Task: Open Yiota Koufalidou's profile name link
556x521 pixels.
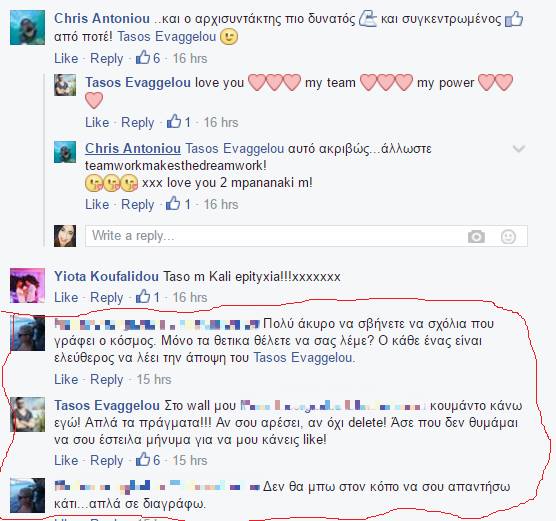Action: [106, 276]
